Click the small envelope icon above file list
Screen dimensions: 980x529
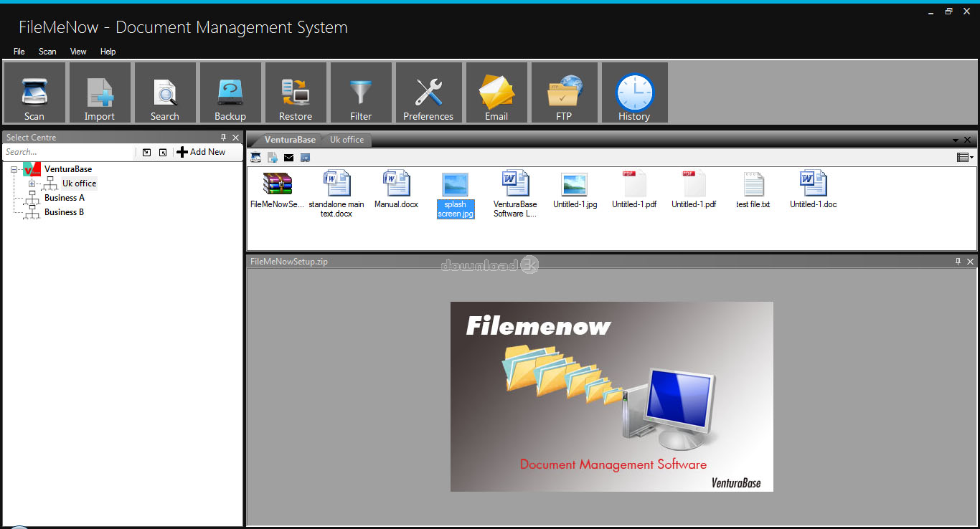click(x=288, y=158)
